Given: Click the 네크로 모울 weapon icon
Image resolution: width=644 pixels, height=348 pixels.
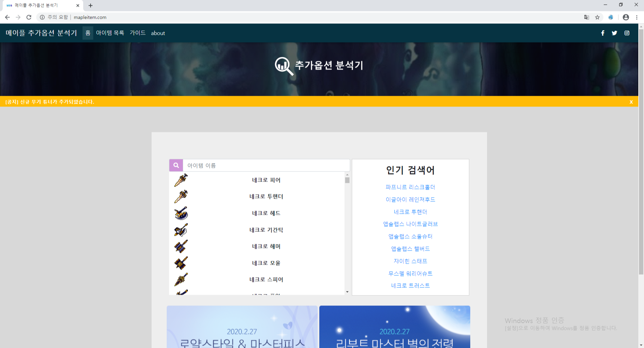Looking at the screenshot, I should (x=181, y=263).
